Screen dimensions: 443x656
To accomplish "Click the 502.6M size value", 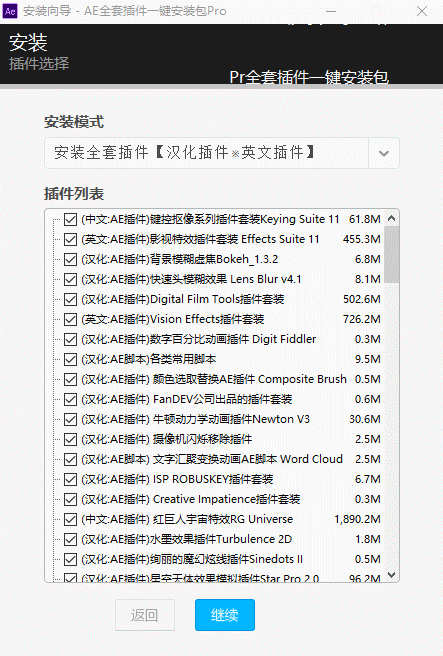I will pyautogui.click(x=362, y=299).
